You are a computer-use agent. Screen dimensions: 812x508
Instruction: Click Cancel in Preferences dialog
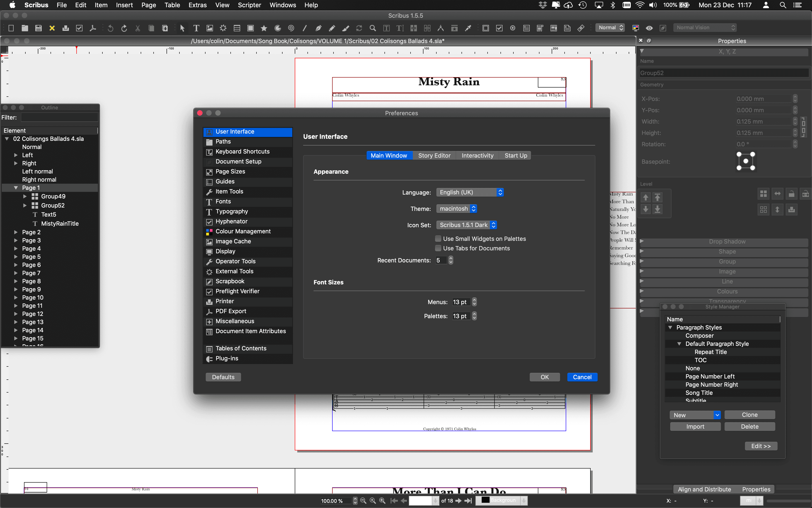click(582, 377)
